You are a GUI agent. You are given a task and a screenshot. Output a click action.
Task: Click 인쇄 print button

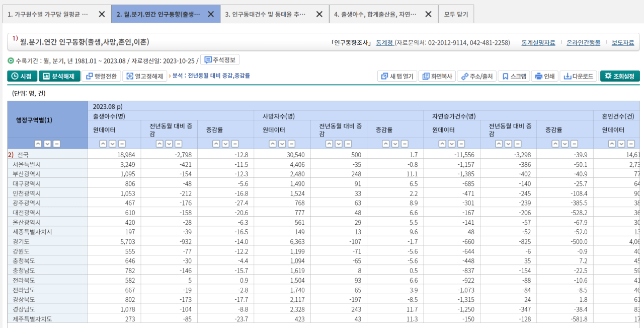pos(545,76)
